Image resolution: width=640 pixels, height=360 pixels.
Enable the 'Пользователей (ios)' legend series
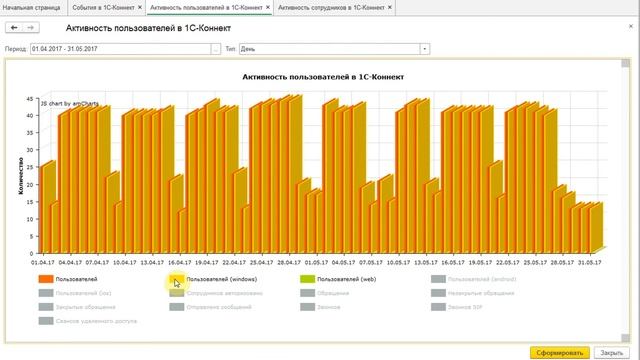[75, 293]
